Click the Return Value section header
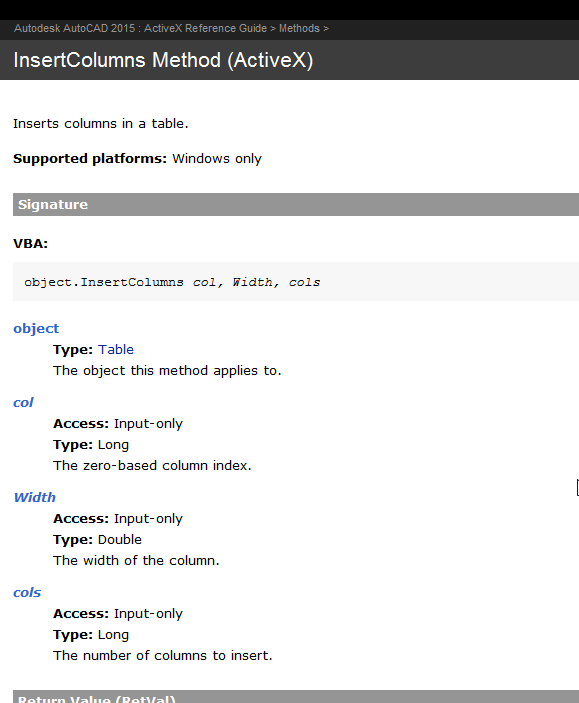This screenshot has height=703, width=579. [296, 697]
